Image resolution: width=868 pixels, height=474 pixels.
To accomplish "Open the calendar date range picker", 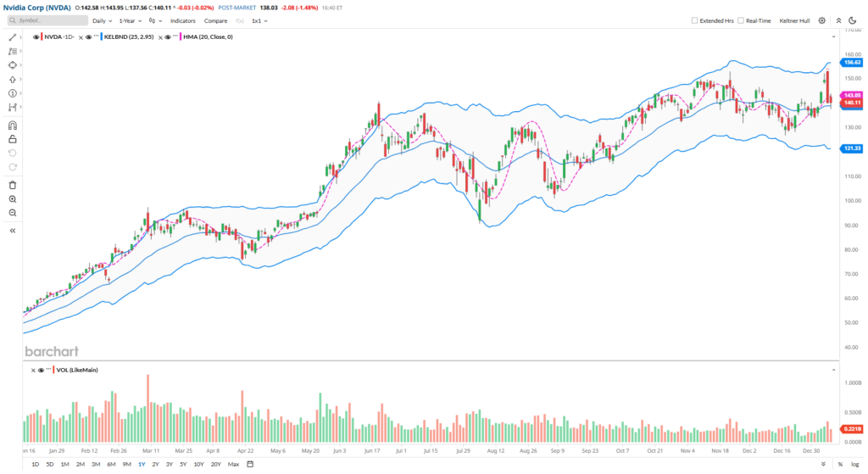I will (x=251, y=464).
